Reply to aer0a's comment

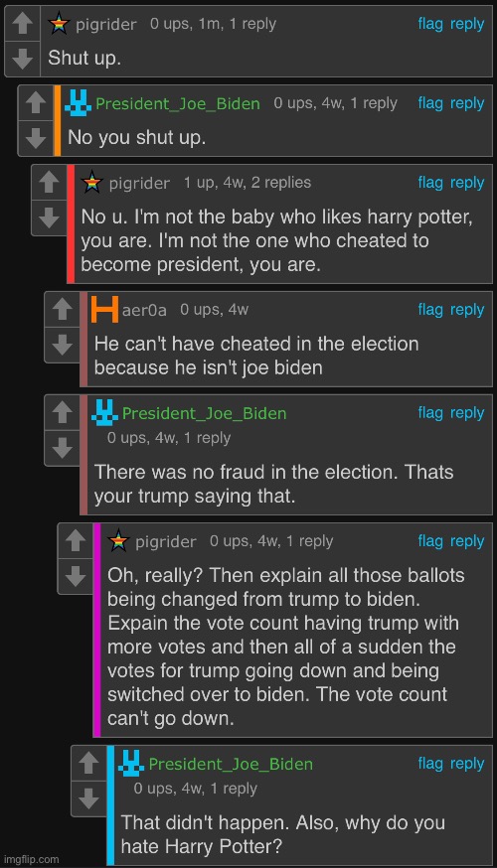[467, 310]
